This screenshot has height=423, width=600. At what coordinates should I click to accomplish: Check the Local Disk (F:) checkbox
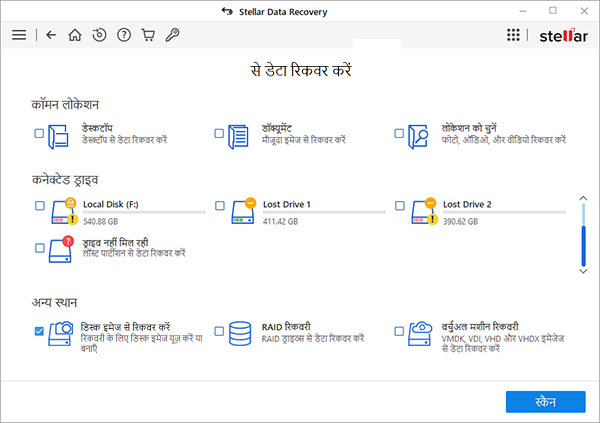[x=39, y=205]
